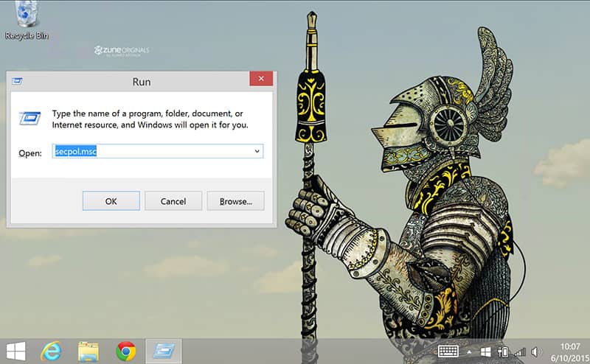The width and height of the screenshot is (590, 364).
Task: Select the Run dialog taskbar button
Action: [164, 351]
